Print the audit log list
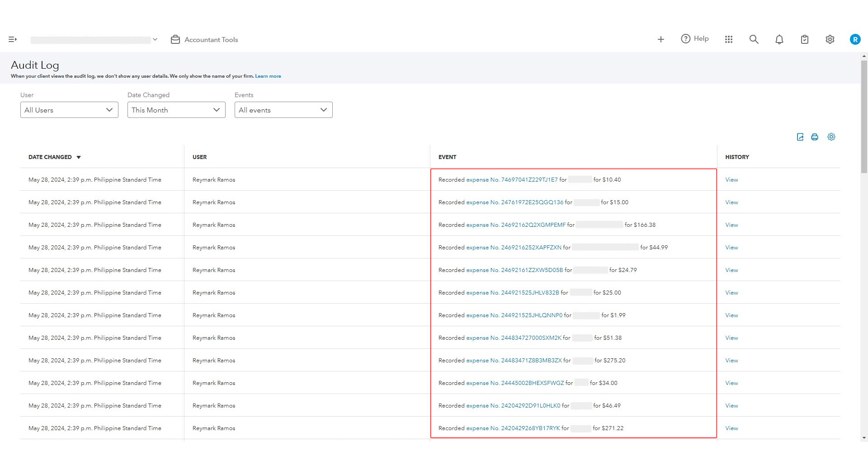 pos(814,137)
